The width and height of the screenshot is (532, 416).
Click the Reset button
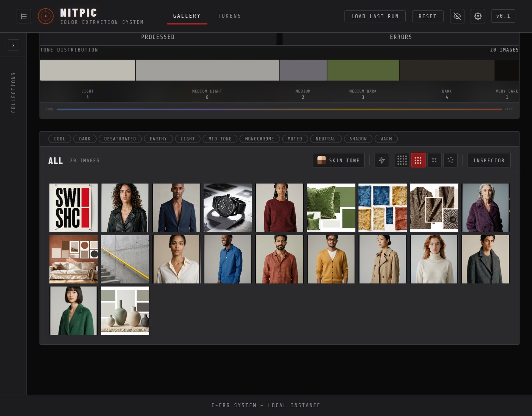[x=428, y=16]
